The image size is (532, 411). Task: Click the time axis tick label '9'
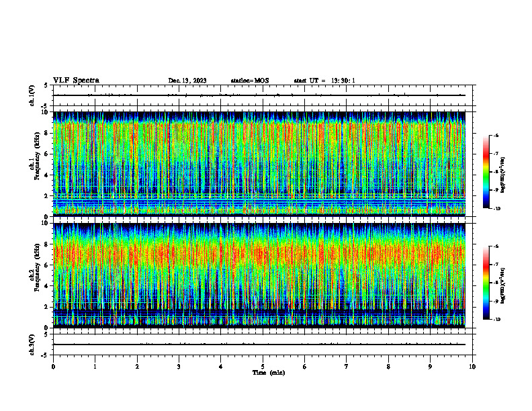(x=430, y=367)
